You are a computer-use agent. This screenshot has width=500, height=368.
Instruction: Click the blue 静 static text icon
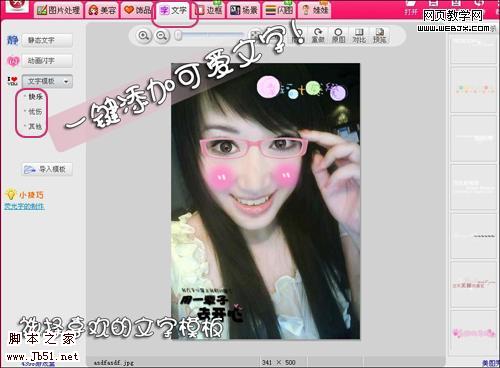(13, 40)
